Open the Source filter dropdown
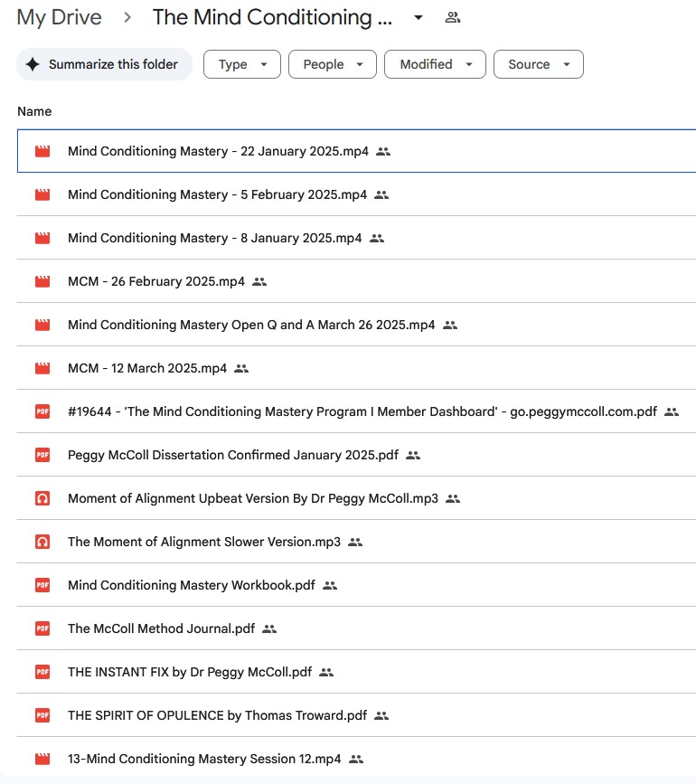 pyautogui.click(x=538, y=64)
